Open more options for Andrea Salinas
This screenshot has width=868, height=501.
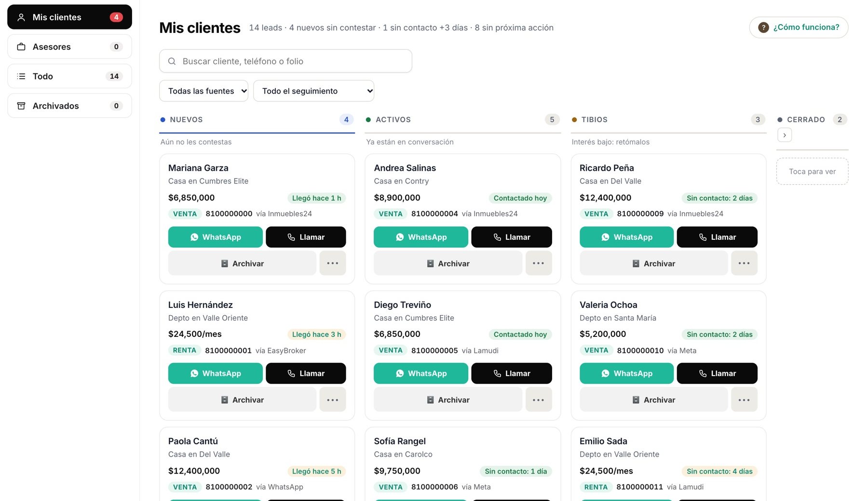538,263
